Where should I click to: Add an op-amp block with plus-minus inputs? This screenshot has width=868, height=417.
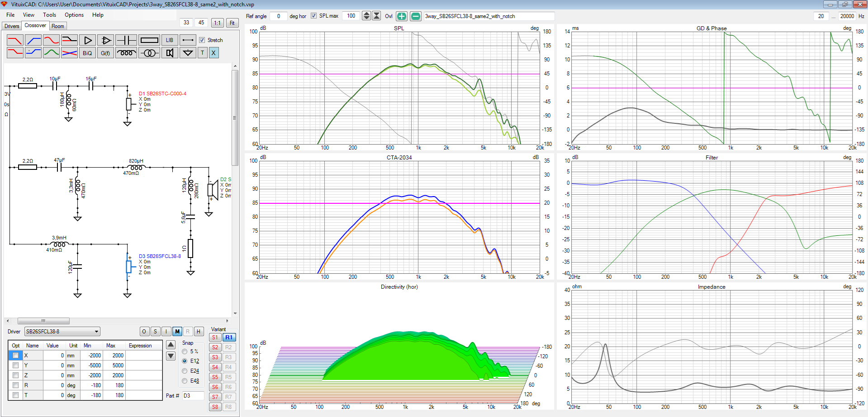[x=105, y=40]
